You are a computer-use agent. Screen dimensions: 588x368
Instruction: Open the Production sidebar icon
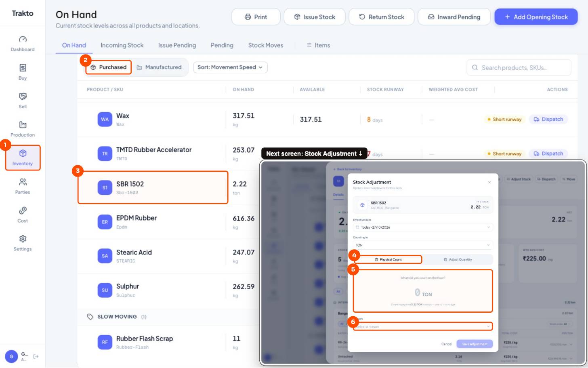[23, 125]
